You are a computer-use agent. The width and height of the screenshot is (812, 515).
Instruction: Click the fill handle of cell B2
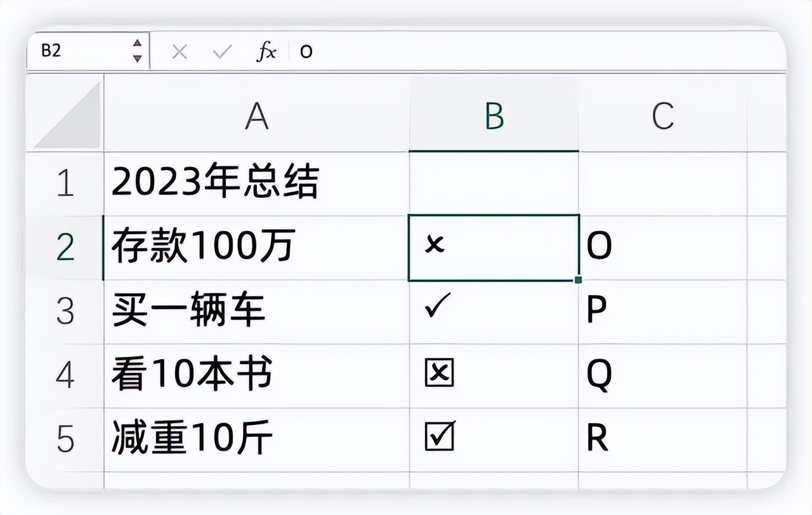point(579,280)
